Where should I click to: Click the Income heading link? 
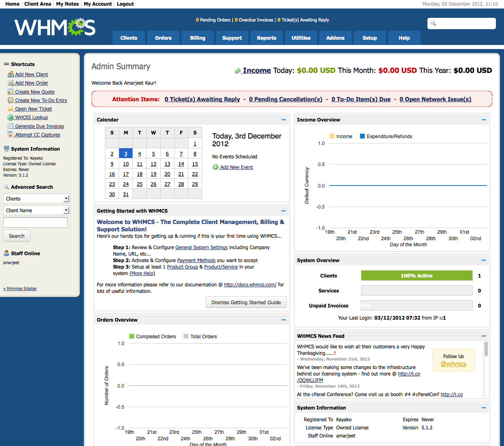pyautogui.click(x=257, y=70)
